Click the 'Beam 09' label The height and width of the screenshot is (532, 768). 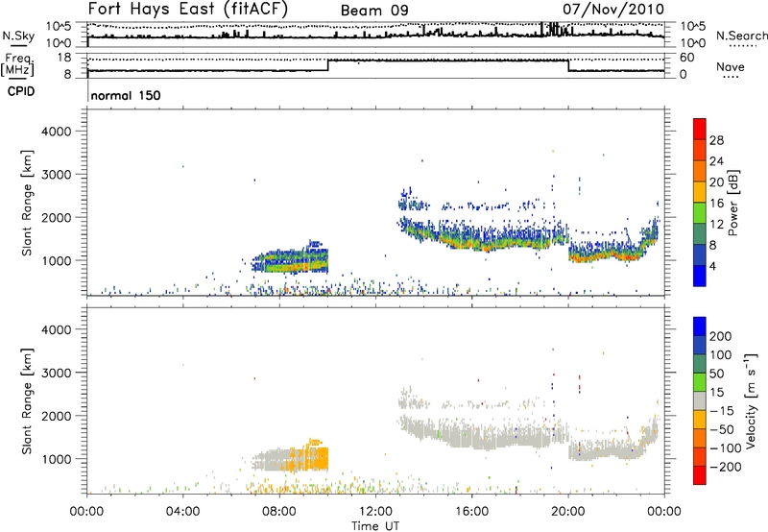coord(374,11)
